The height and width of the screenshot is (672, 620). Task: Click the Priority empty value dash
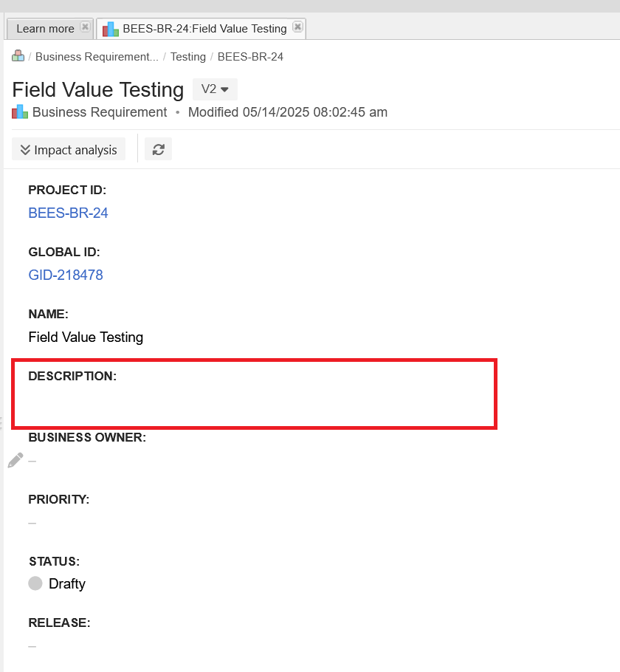pos(32,523)
